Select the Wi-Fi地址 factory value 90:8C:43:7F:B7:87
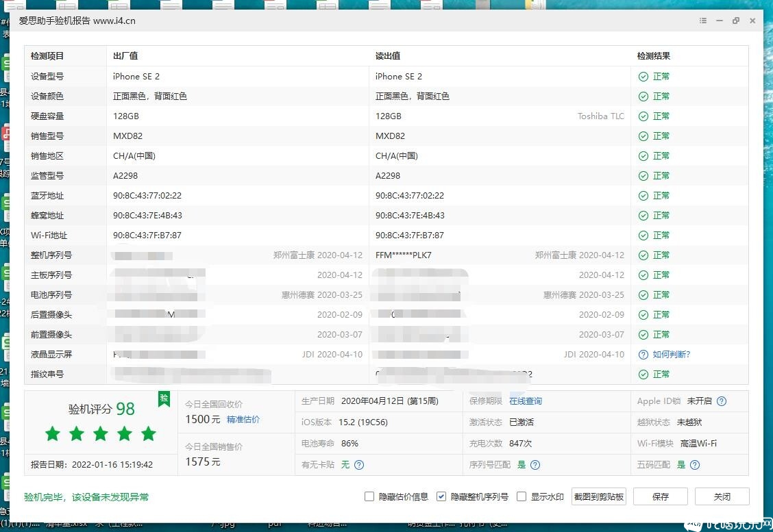Viewport: 773px width, 532px height. [147, 236]
